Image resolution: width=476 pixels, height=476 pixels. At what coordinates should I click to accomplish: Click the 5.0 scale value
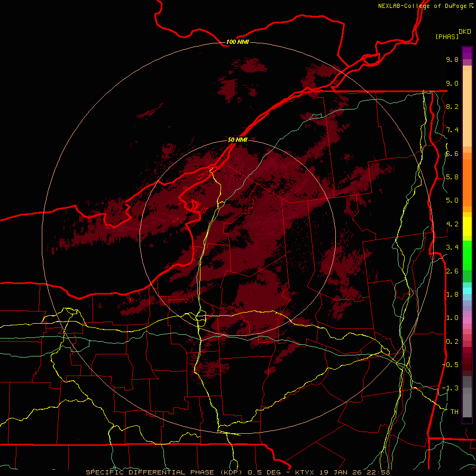[452, 200]
